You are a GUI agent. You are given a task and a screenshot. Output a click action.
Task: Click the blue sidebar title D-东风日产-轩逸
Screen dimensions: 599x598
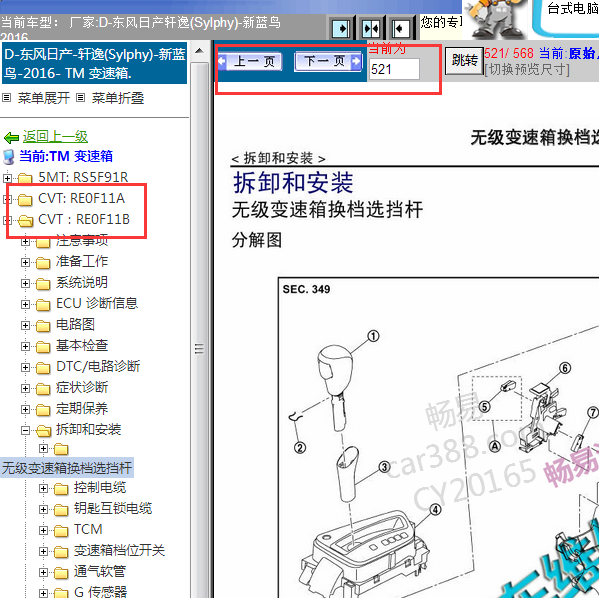(x=94, y=63)
